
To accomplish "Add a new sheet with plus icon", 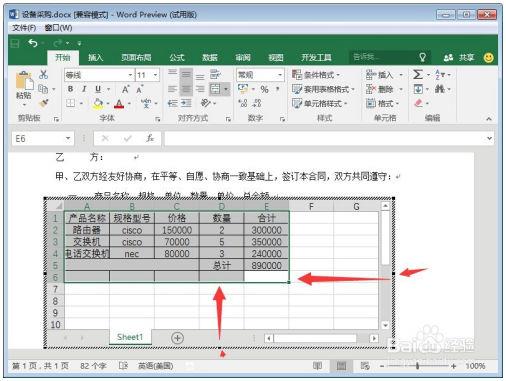I will [x=177, y=338].
